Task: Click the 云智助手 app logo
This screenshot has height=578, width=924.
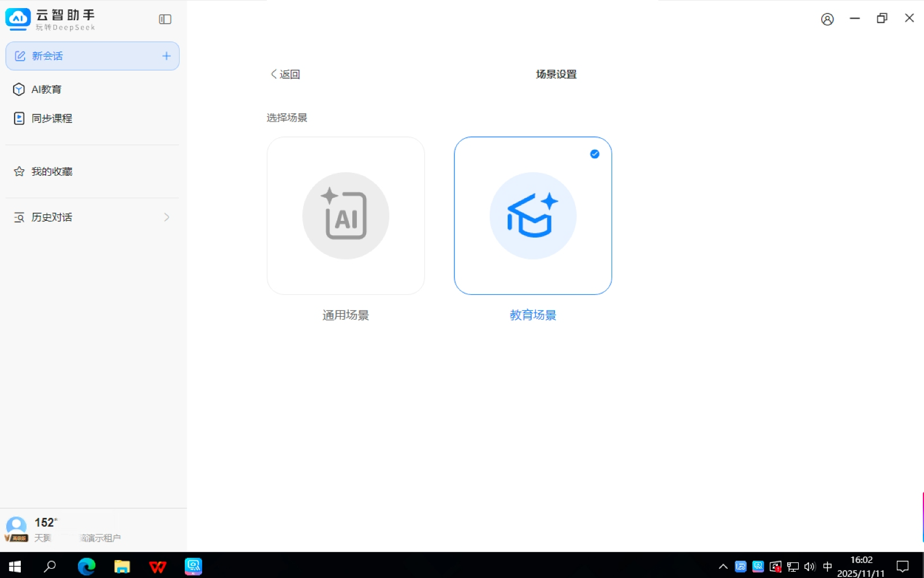Action: tap(18, 19)
